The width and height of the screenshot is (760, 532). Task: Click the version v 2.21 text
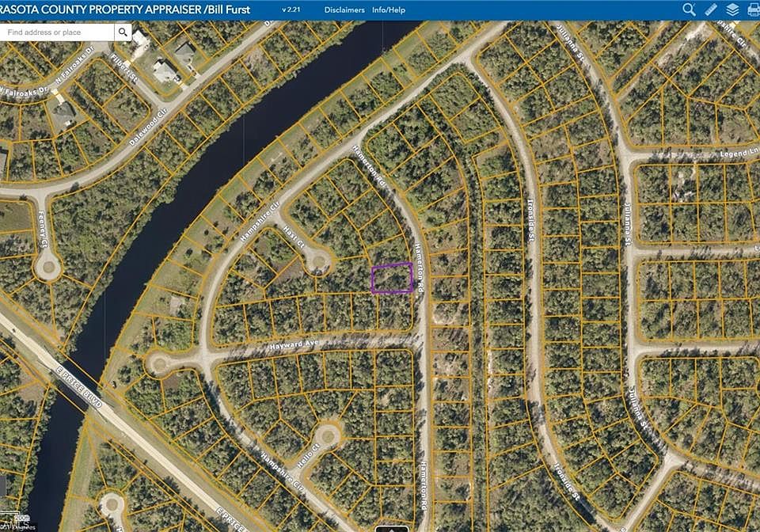[x=291, y=9]
